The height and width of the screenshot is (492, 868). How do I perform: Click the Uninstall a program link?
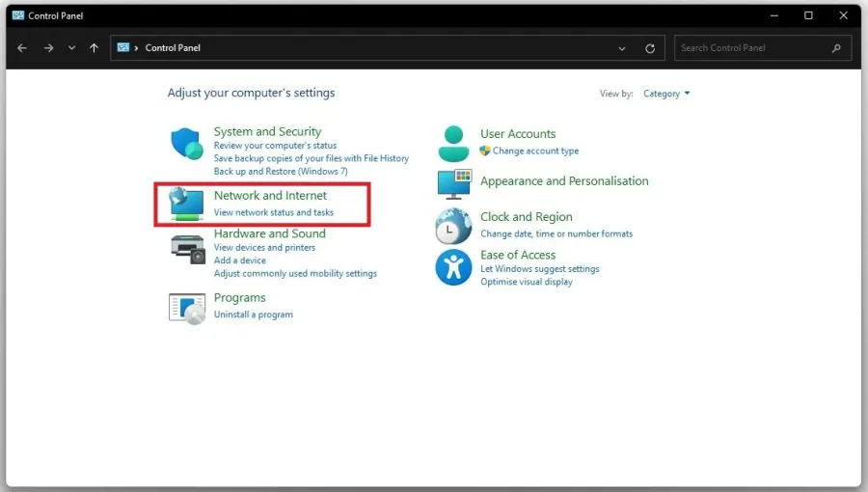pyautogui.click(x=254, y=314)
